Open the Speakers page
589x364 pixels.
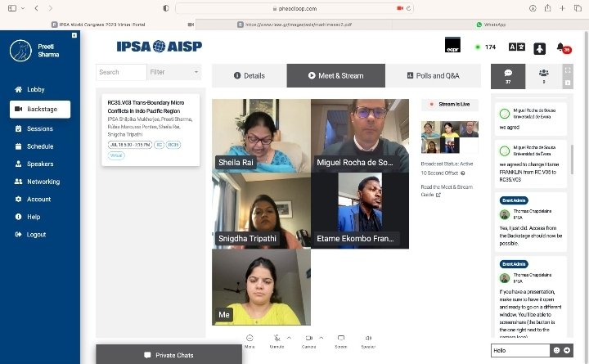pos(34,164)
